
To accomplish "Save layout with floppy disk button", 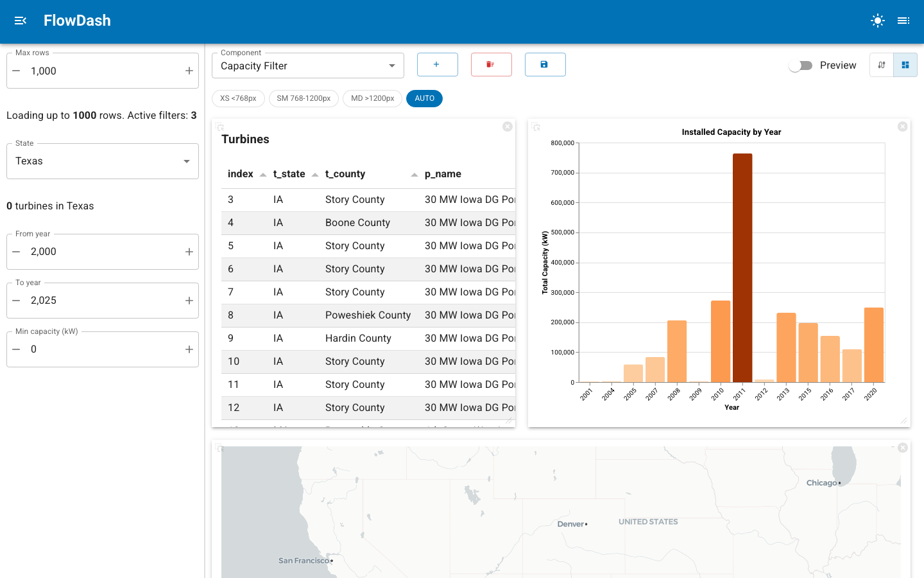I will (545, 64).
